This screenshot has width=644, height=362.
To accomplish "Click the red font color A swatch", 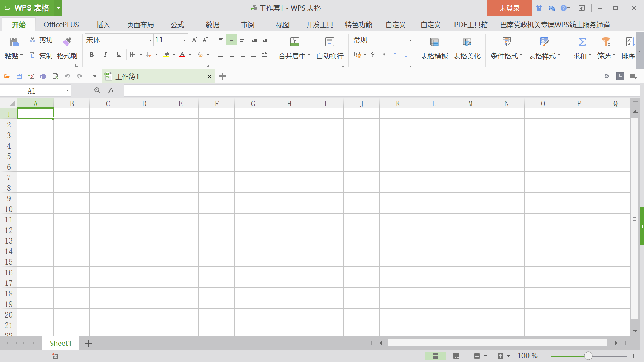I will (x=182, y=55).
